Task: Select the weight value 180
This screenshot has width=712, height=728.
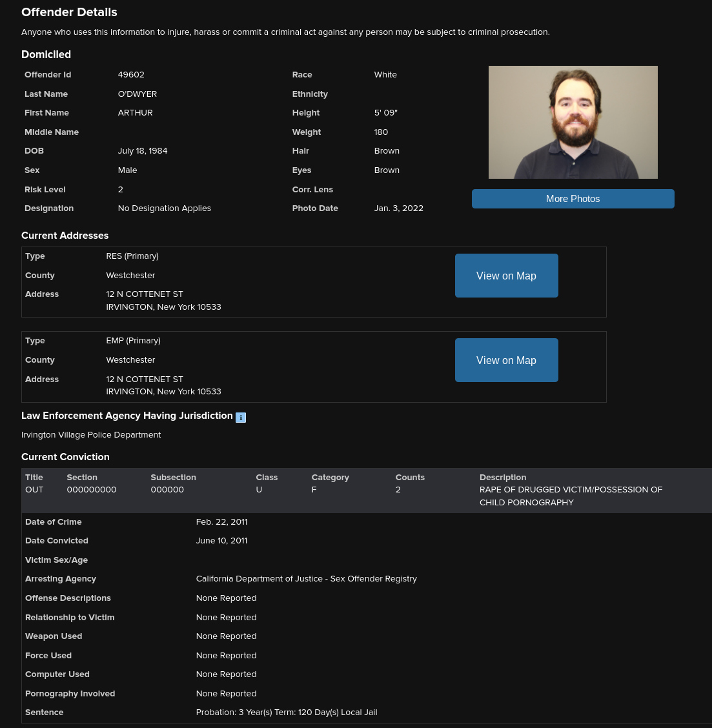Action: tap(381, 132)
